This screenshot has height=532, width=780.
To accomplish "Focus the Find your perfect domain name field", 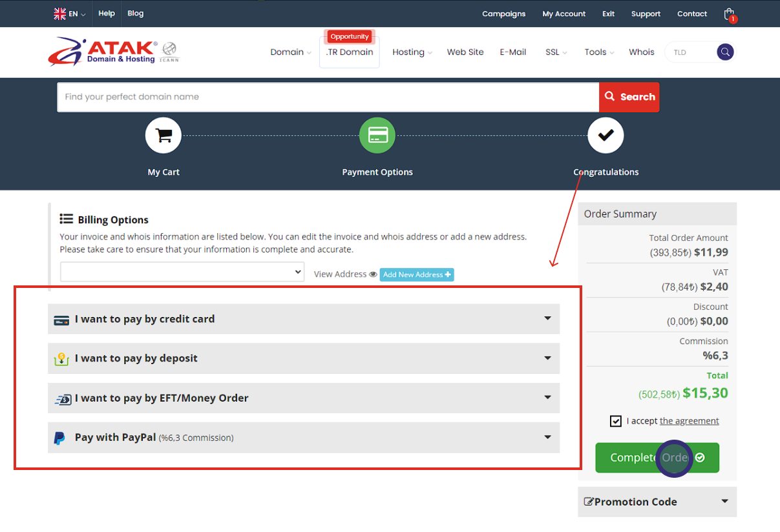I will [328, 97].
